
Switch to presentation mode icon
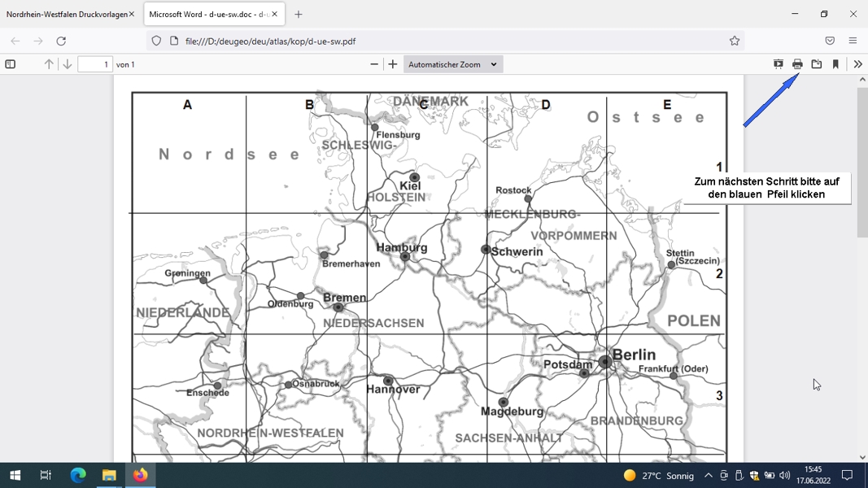coord(779,64)
